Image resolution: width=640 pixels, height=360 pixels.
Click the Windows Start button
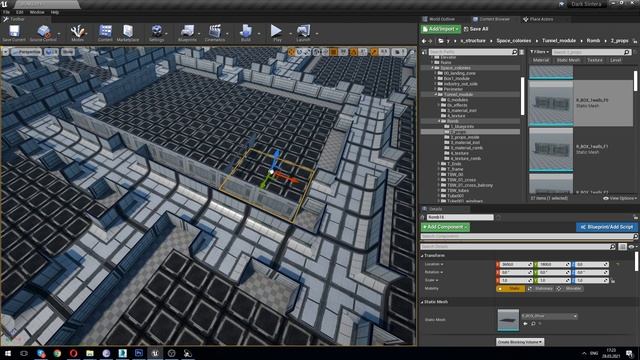(x=7, y=353)
